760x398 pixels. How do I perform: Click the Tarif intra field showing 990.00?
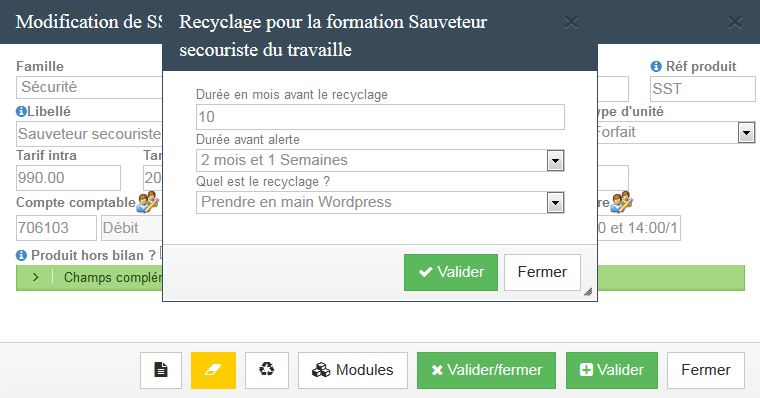[x=68, y=178]
